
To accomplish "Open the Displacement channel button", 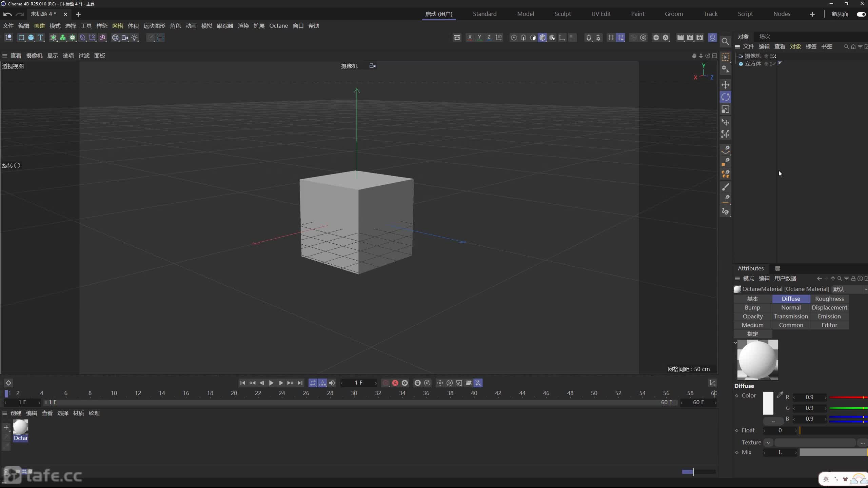I will coord(829,308).
